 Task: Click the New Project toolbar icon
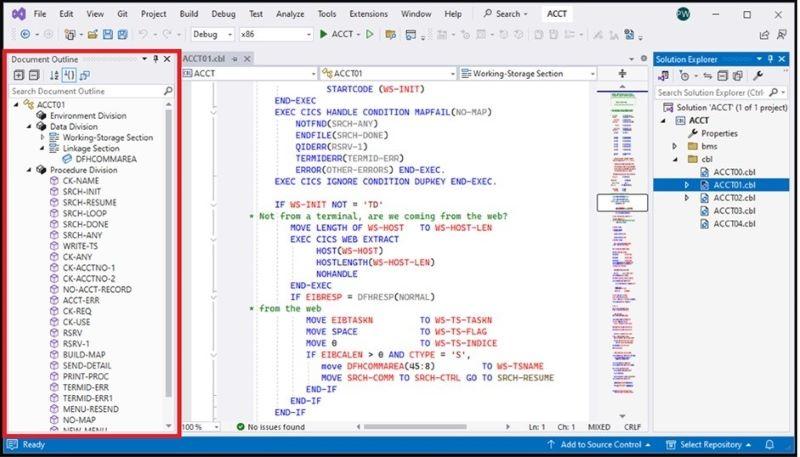point(69,34)
